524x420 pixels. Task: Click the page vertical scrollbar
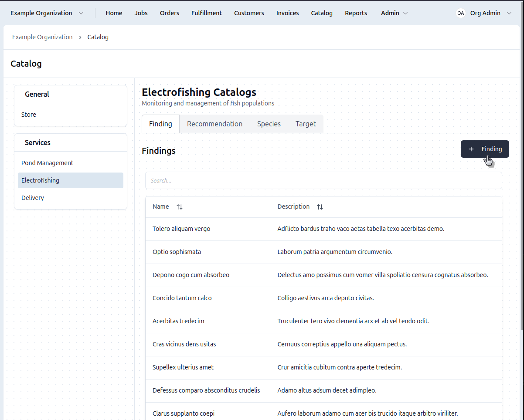(x=522, y=174)
